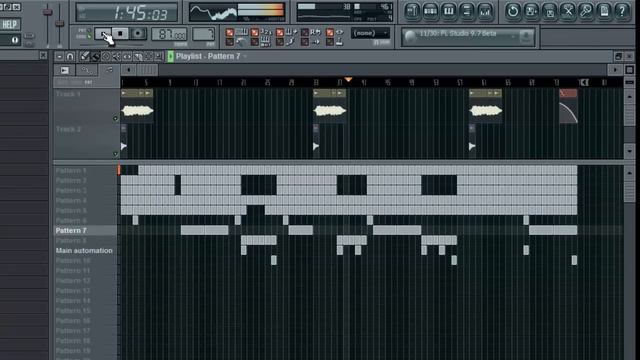This screenshot has width=640, height=360.
Task: Click the HELP menu
Action: point(9,24)
